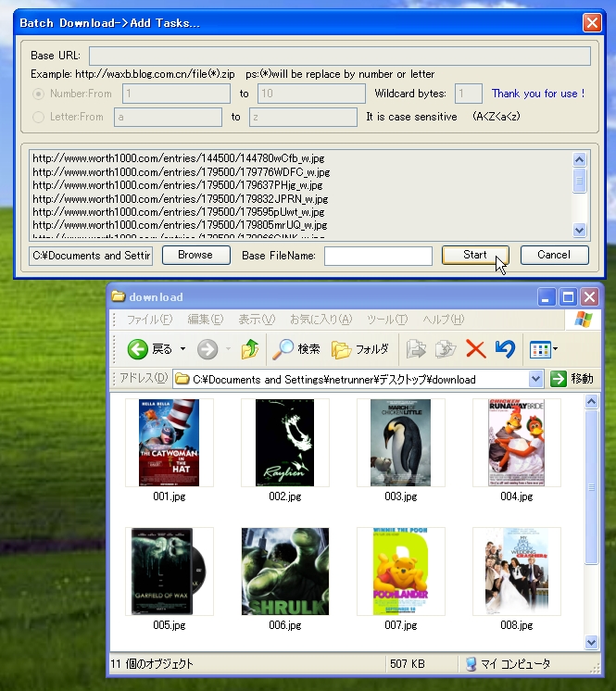Go up one folder level

coord(249,349)
